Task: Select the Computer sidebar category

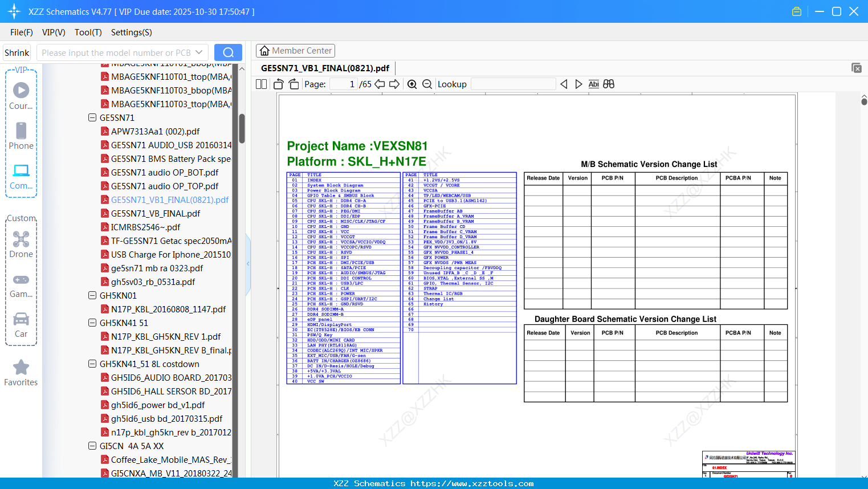Action: click(x=21, y=176)
